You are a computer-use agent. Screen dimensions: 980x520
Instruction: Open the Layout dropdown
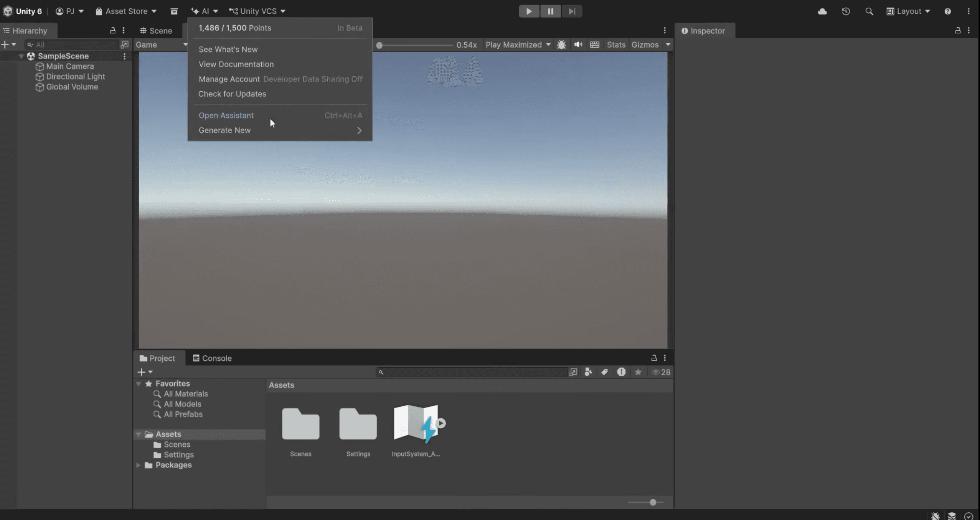pos(908,11)
